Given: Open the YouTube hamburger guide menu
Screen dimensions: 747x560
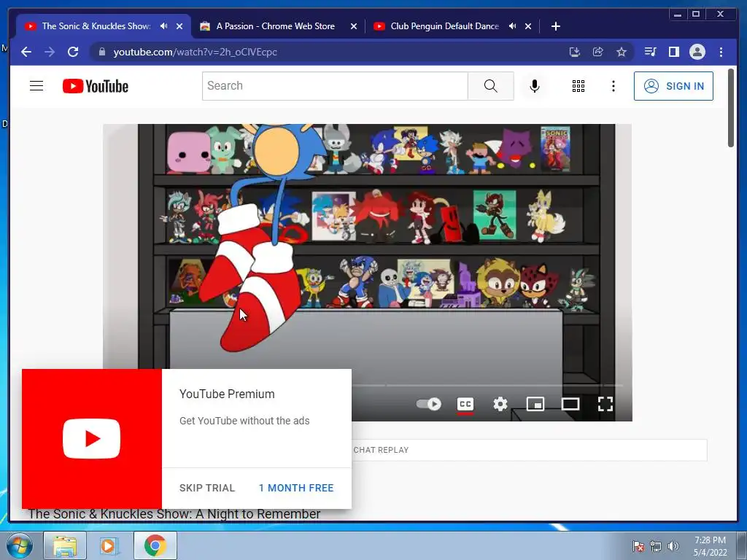Looking at the screenshot, I should pos(36,86).
